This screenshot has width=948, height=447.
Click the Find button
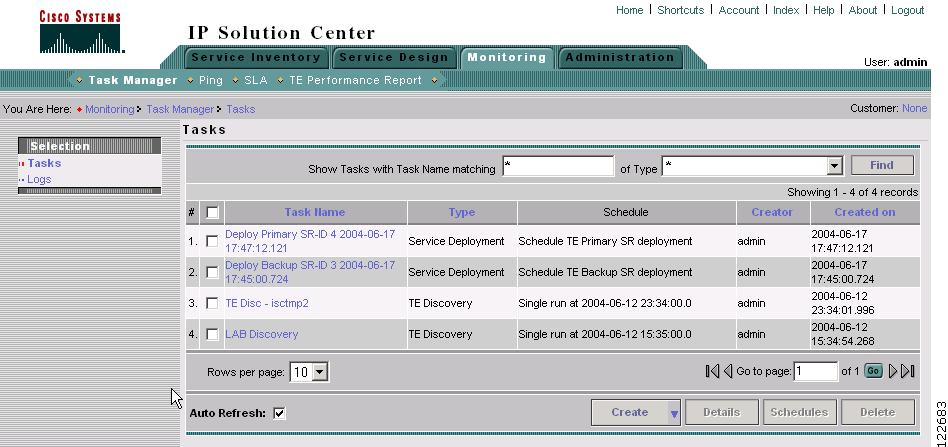pyautogui.click(x=882, y=165)
